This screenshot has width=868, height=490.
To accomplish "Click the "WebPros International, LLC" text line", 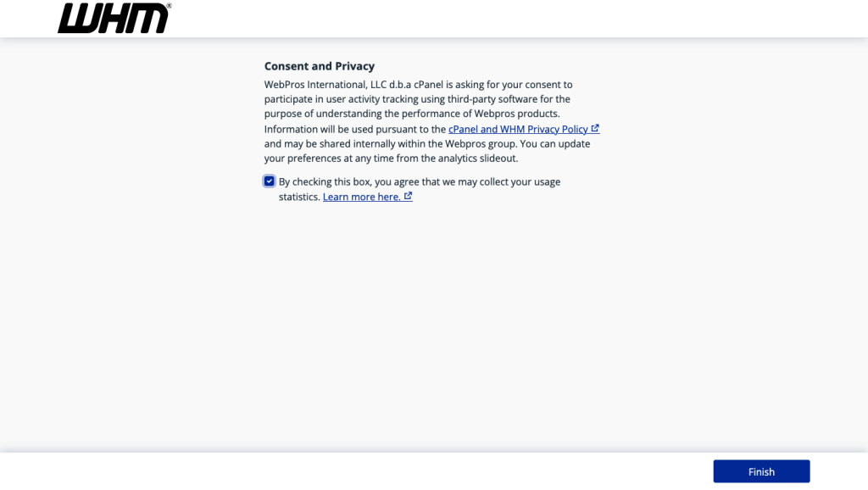I will (418, 85).
